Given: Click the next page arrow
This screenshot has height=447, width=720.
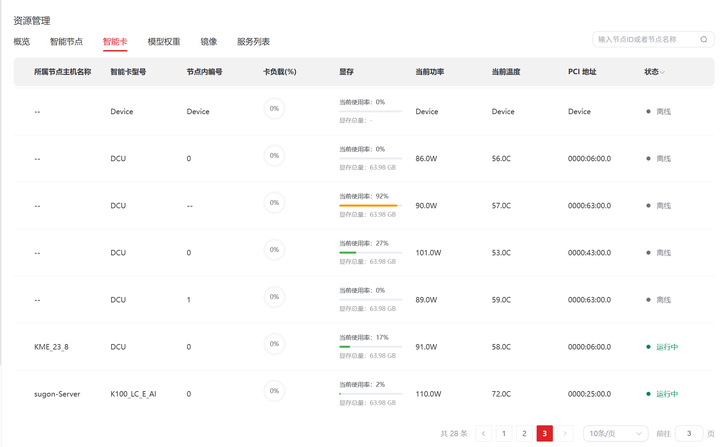Looking at the screenshot, I should (x=565, y=434).
